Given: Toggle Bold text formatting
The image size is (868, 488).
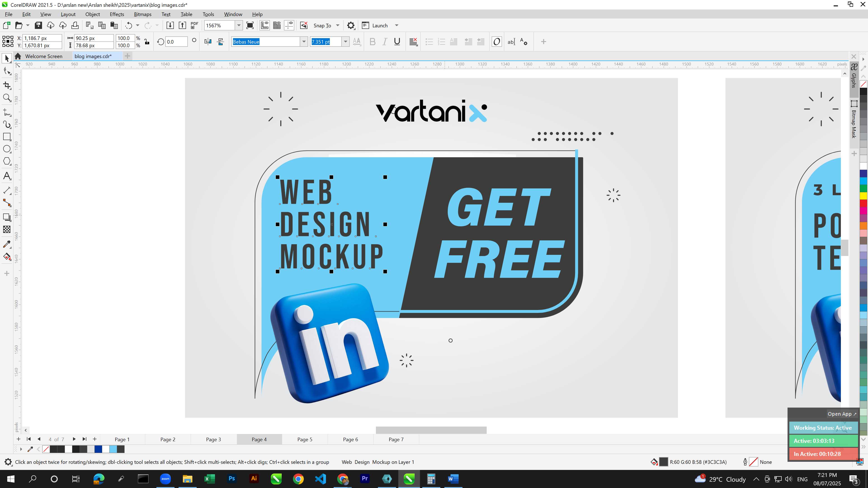Looking at the screenshot, I should tap(372, 42).
